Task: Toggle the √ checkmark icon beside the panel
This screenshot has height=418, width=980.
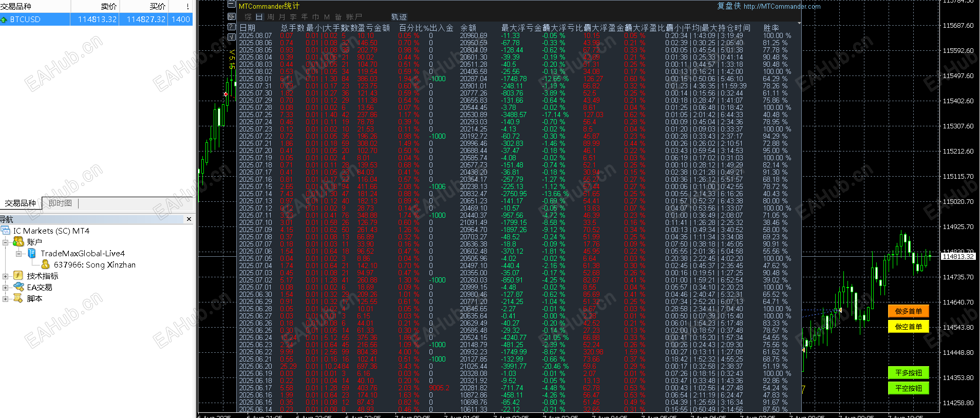Action: 231,37
